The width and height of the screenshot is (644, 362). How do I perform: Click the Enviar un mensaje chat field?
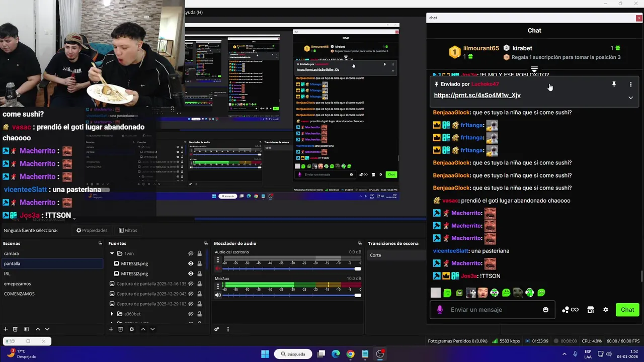tap(492, 310)
